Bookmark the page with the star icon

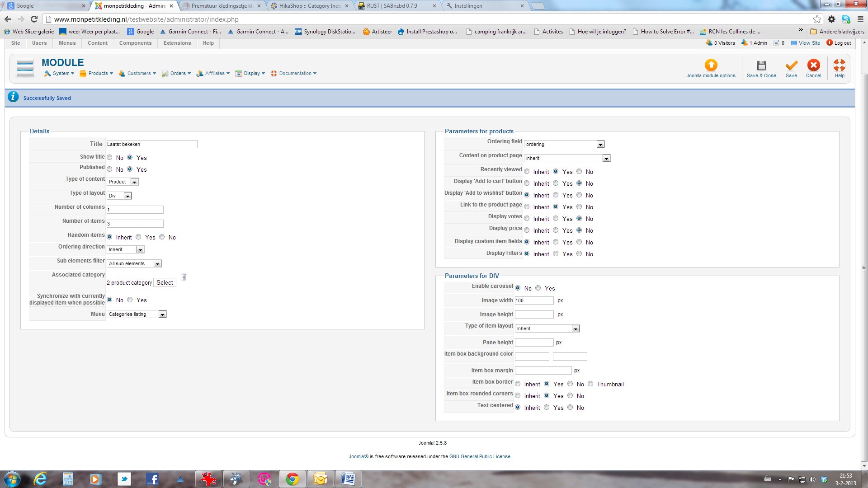[817, 19]
